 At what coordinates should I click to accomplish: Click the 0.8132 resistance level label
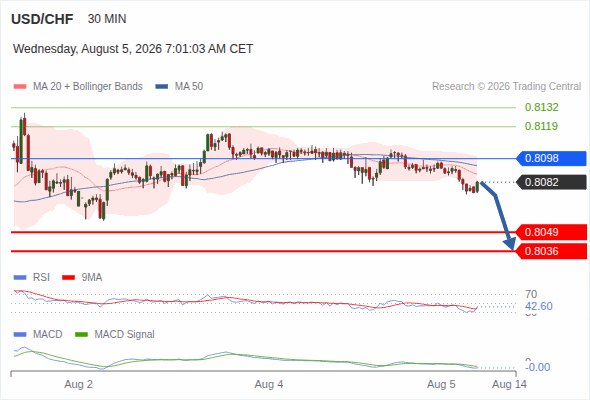[x=541, y=107]
